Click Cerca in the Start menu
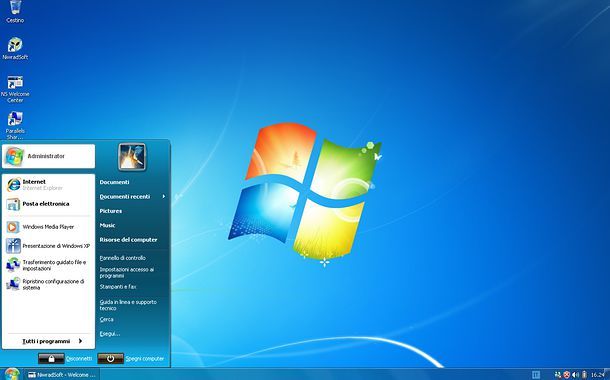The width and height of the screenshot is (610, 380). point(106,319)
